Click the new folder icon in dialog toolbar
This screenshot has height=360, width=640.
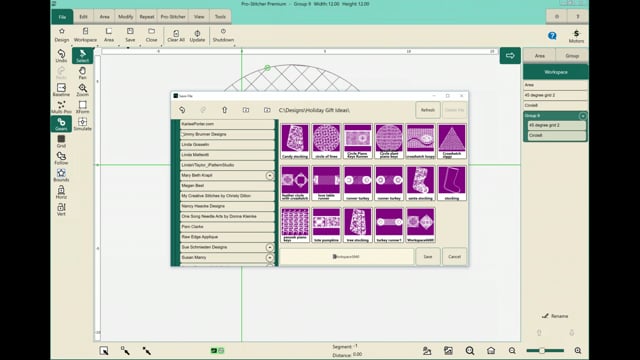pos(246,110)
